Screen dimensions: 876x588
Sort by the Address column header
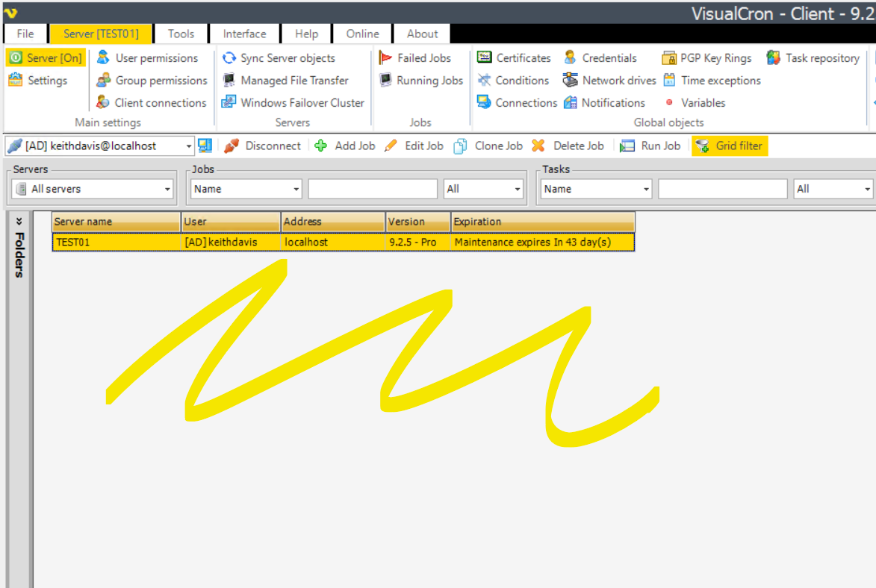[x=334, y=222]
